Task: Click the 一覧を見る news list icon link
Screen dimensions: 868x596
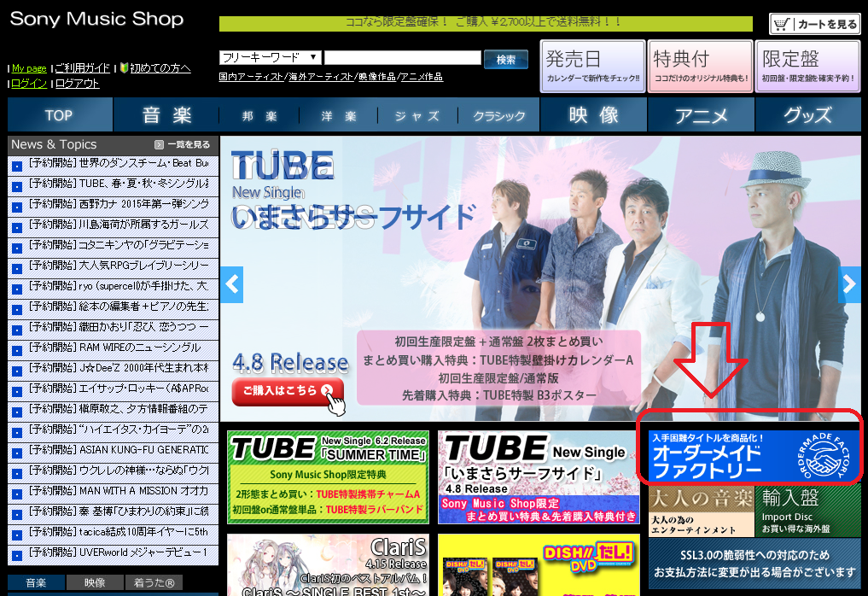Action: click(182, 144)
